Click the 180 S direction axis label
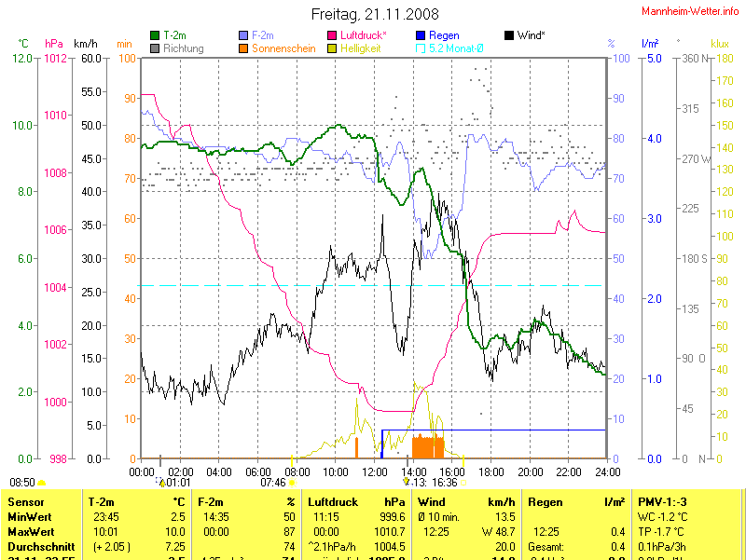This screenshot has height=560, width=746. tap(695, 259)
